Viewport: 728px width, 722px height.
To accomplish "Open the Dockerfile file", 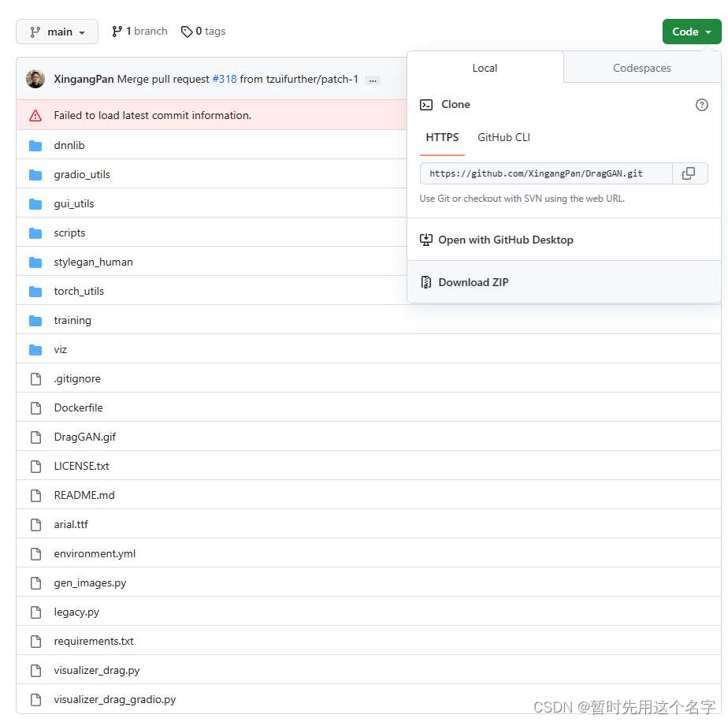I will pyautogui.click(x=79, y=408).
